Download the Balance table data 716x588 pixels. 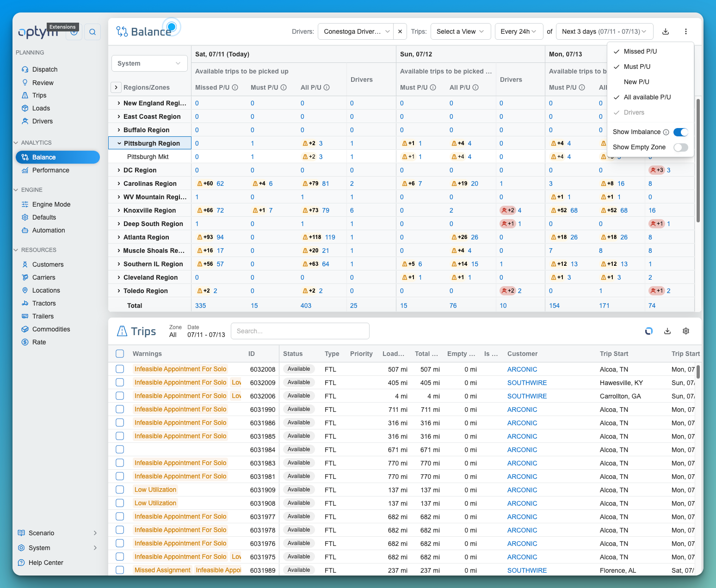pyautogui.click(x=666, y=31)
